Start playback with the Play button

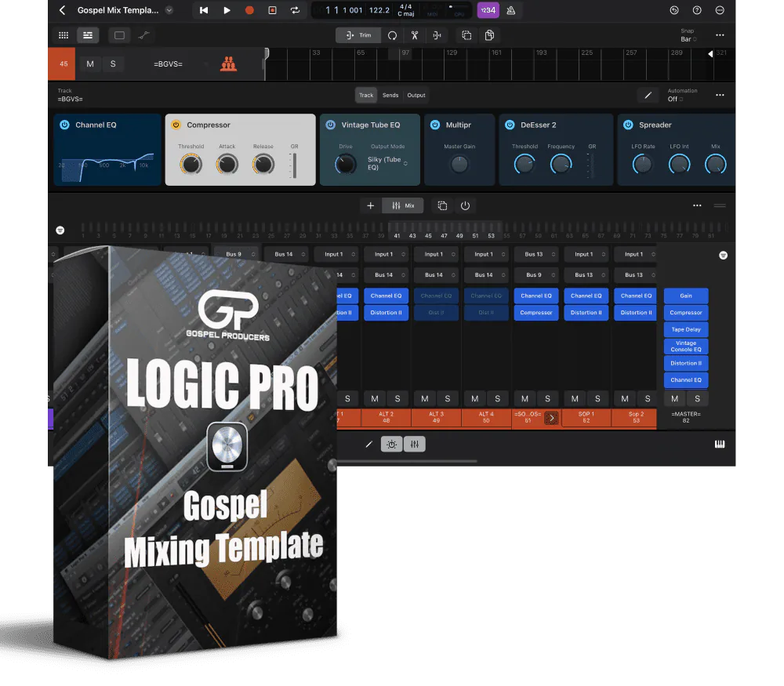227,10
